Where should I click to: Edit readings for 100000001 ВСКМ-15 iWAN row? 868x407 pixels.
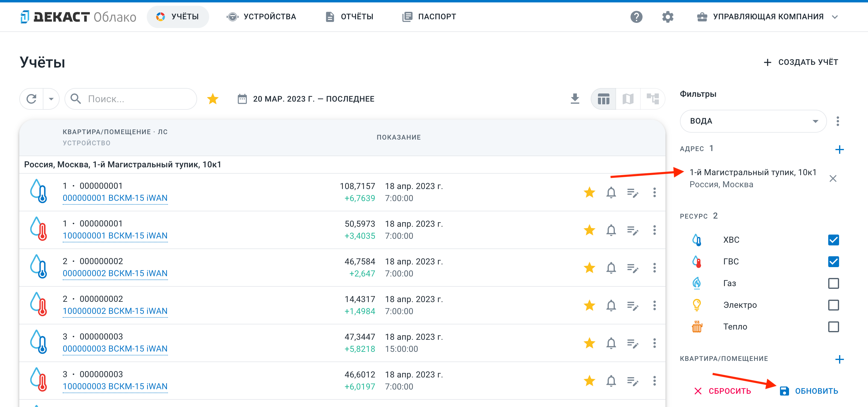point(633,230)
